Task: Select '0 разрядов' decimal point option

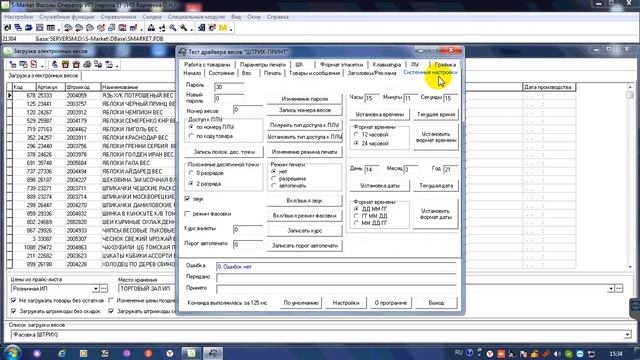Action: tap(191, 173)
